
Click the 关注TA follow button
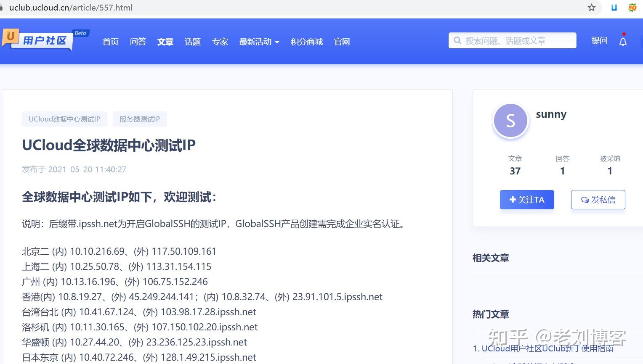point(527,200)
